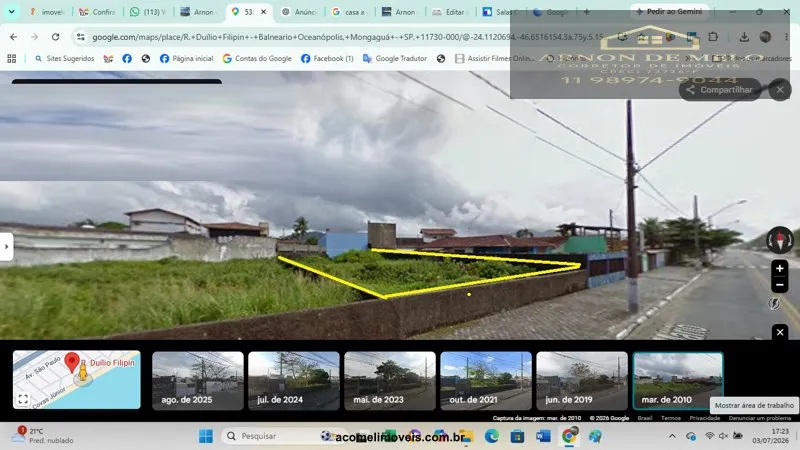Open the Facebook icon-only bookmark
Image resolution: width=800 pixels, height=450 pixels.
click(x=127, y=59)
